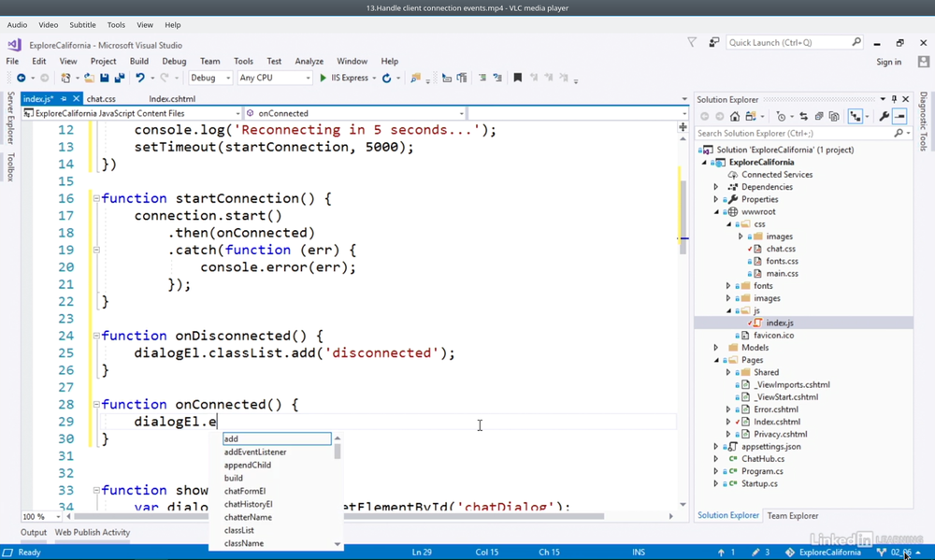Open the Server Explorer side tab
Image resolution: width=935 pixels, height=560 pixels.
click(10, 118)
